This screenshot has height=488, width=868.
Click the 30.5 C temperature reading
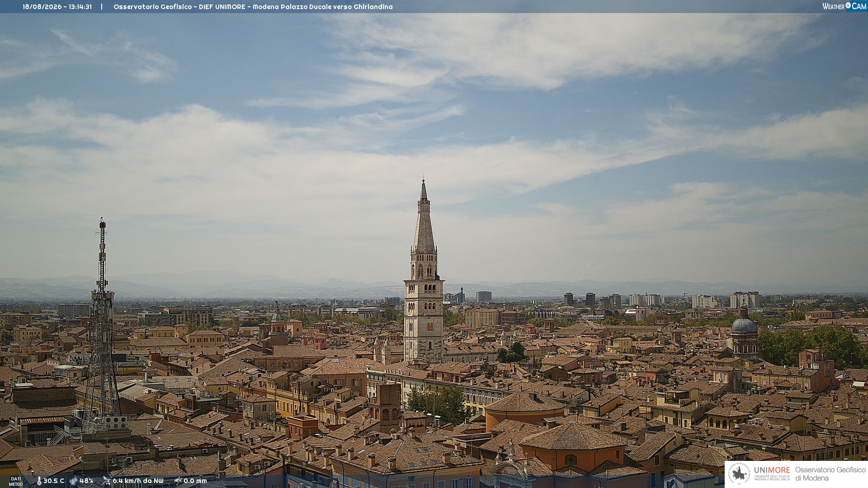54,481
